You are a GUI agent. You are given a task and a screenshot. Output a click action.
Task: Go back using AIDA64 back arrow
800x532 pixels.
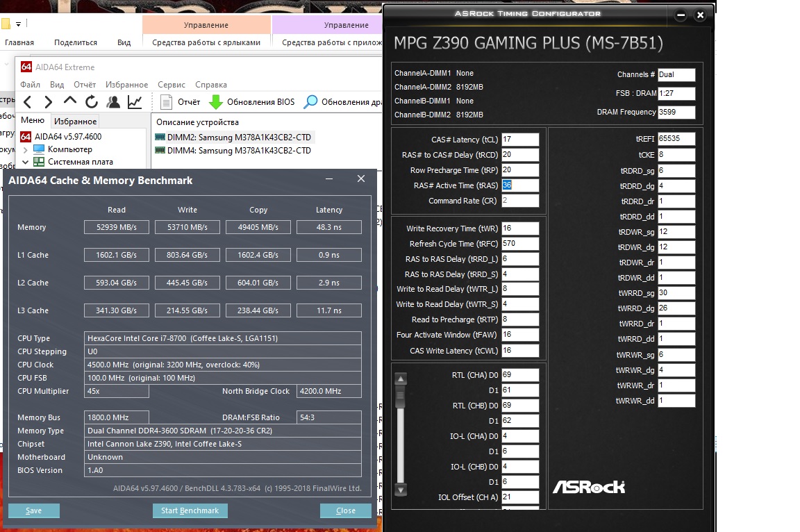click(28, 102)
